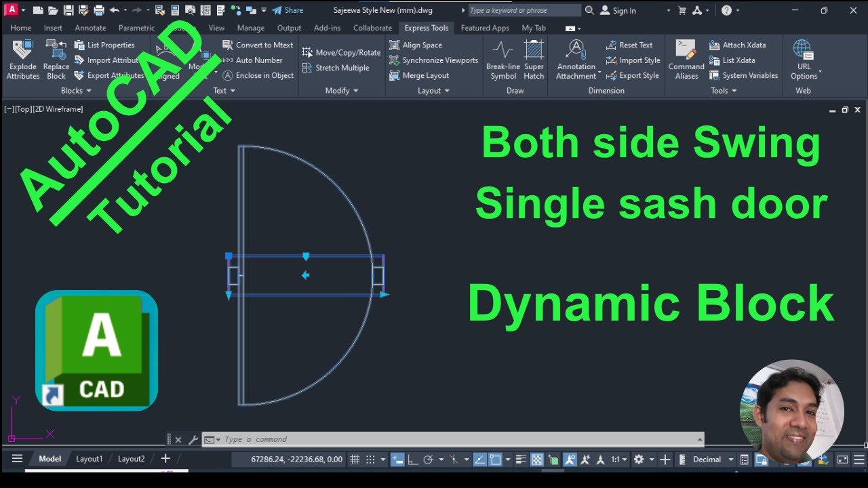The image size is (868, 488).
Task: Click the List Xdata tool
Action: pos(732,60)
